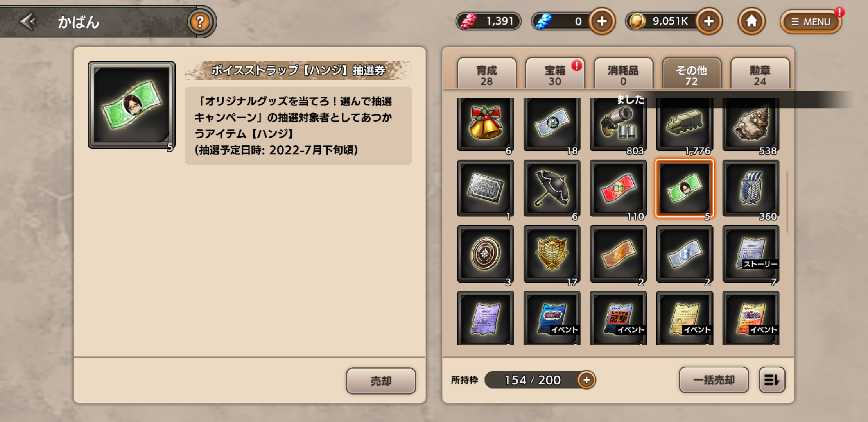Switch to the 消耗品 tab
Viewport: 868px width, 422px height.
tap(623, 75)
